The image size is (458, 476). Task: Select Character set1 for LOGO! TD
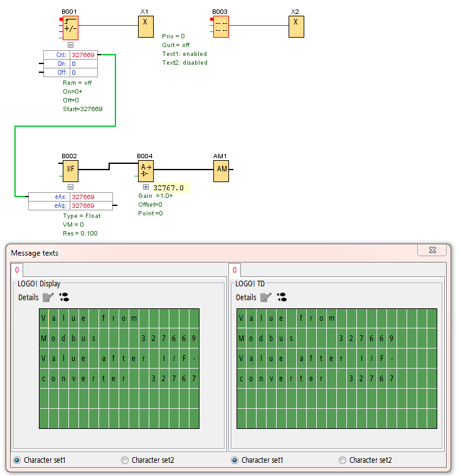[235, 460]
